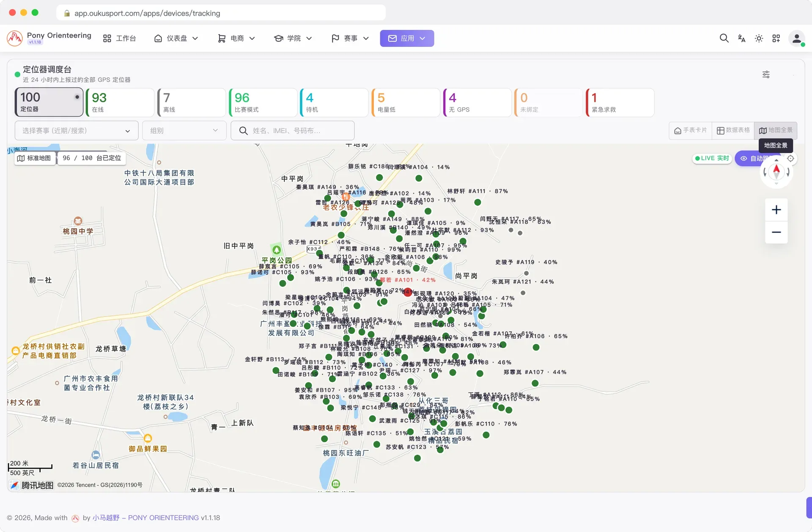
Task: Open dispatch console filter settings icon
Action: pos(766,74)
